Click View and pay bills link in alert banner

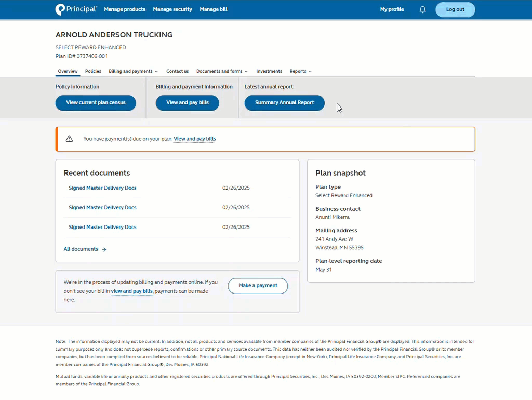pos(194,139)
